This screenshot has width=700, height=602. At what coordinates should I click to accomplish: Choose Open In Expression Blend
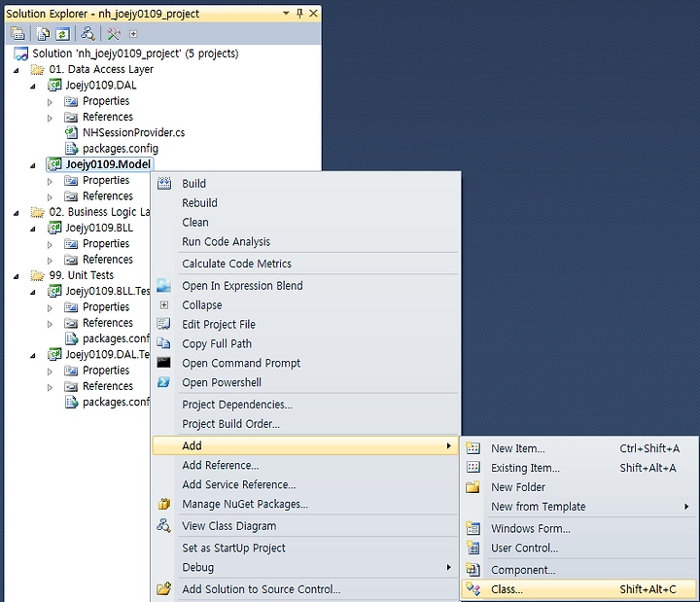[x=306, y=285]
